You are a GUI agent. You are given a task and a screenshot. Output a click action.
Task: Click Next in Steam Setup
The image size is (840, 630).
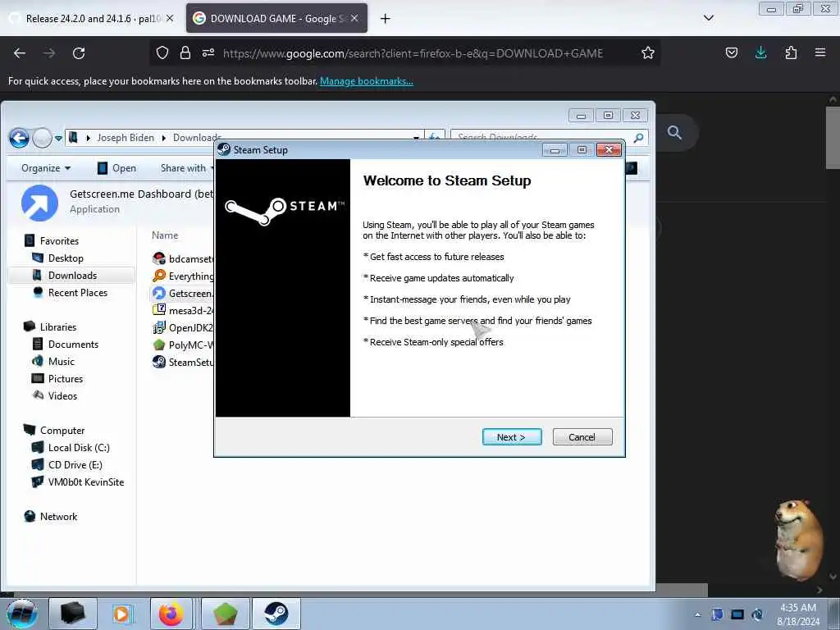(512, 437)
